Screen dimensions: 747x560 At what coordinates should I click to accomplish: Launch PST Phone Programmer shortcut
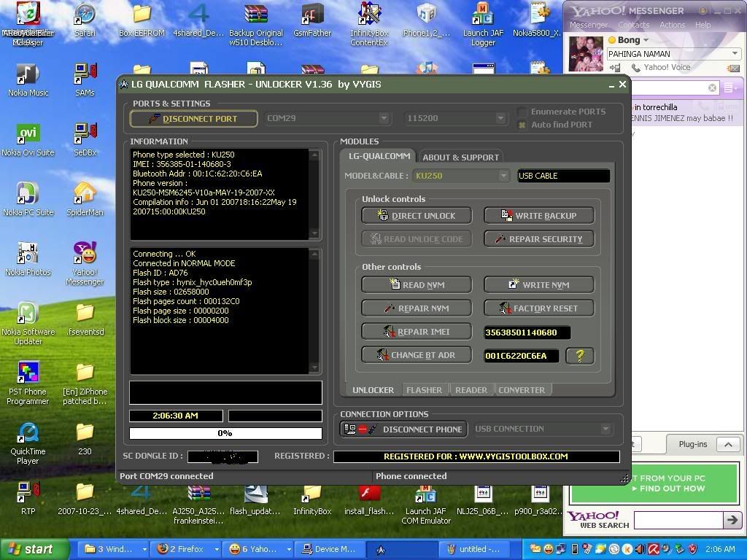[28, 384]
